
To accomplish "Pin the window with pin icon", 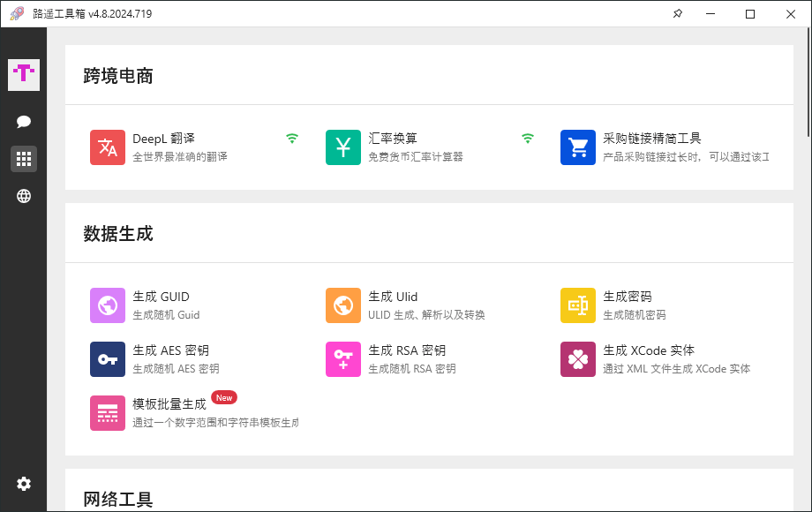I will (x=677, y=14).
